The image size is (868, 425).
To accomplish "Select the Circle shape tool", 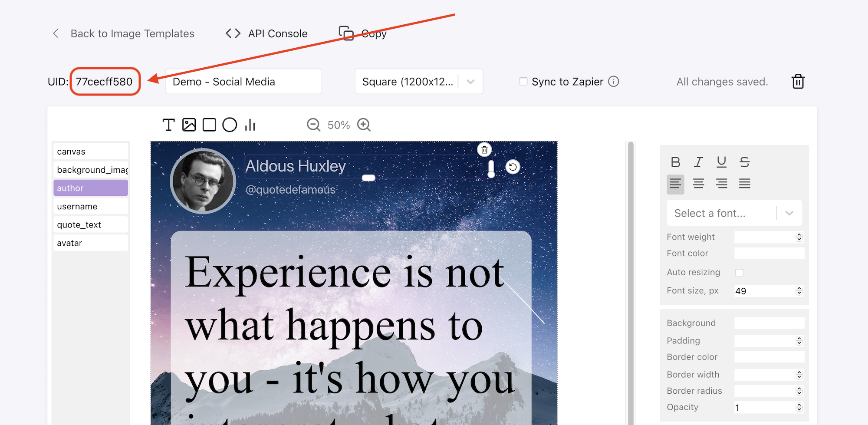I will click(229, 125).
